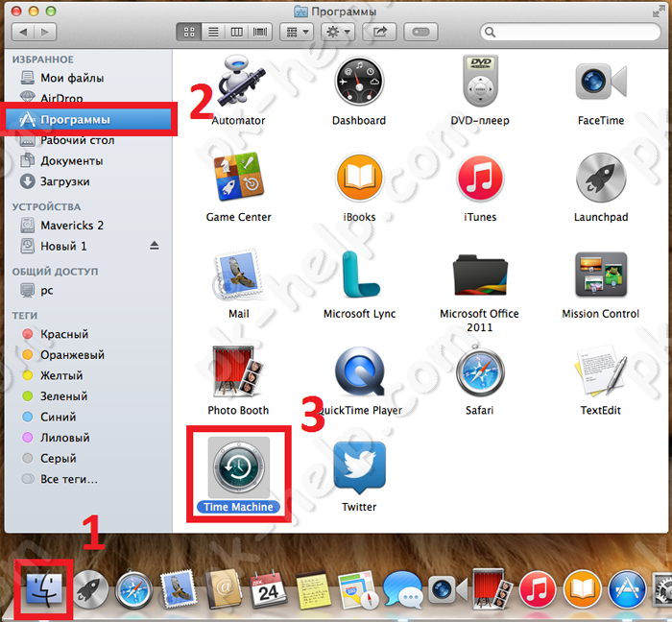672x622 pixels.
Task: Open Launchpad rocket from the Dock
Action: tap(90, 589)
